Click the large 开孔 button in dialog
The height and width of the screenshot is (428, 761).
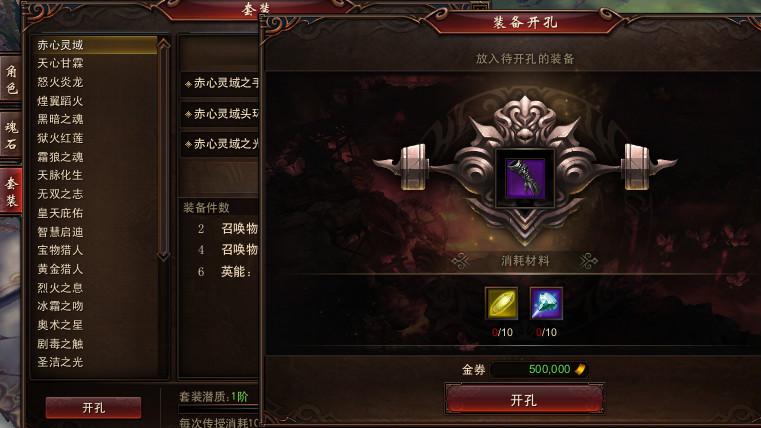(524, 399)
